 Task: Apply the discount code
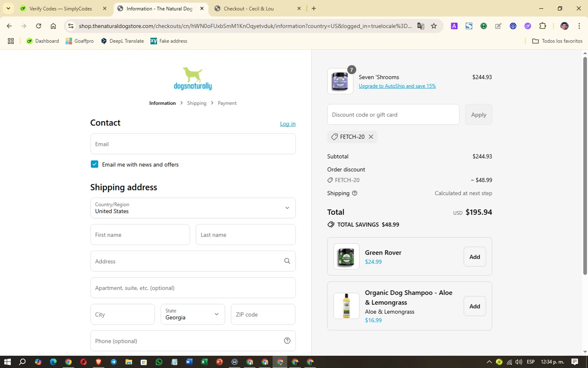[x=479, y=115]
